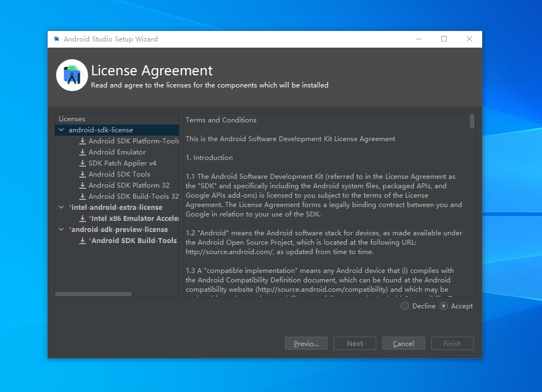542x392 pixels.
Task: Select intel-android-extra-license in the tree
Action: click(117, 207)
